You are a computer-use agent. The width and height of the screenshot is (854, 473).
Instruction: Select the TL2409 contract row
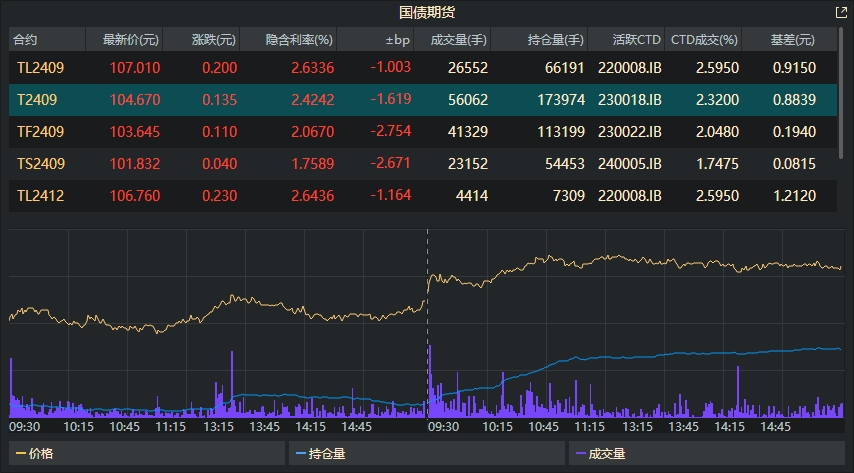(x=40, y=68)
